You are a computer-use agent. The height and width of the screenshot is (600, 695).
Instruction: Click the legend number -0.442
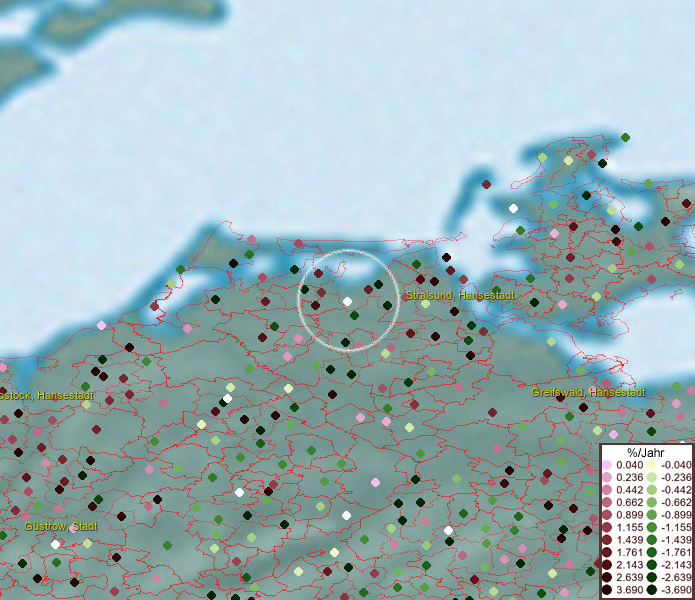pyautogui.click(x=676, y=490)
